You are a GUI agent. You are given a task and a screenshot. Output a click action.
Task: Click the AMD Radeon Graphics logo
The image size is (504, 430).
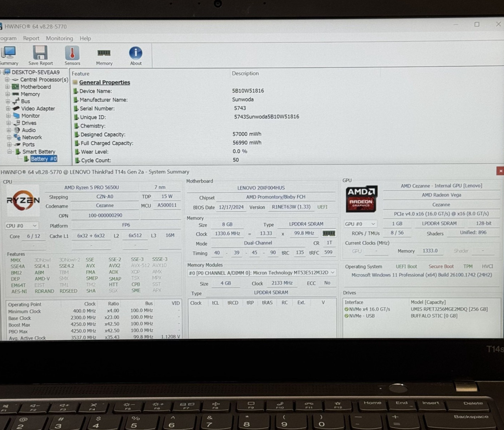tap(361, 199)
